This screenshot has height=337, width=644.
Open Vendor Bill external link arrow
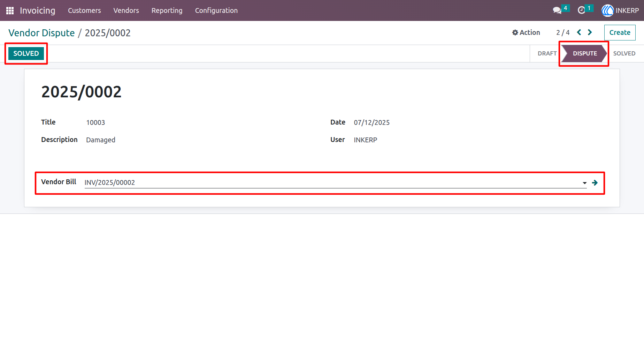coord(595,183)
